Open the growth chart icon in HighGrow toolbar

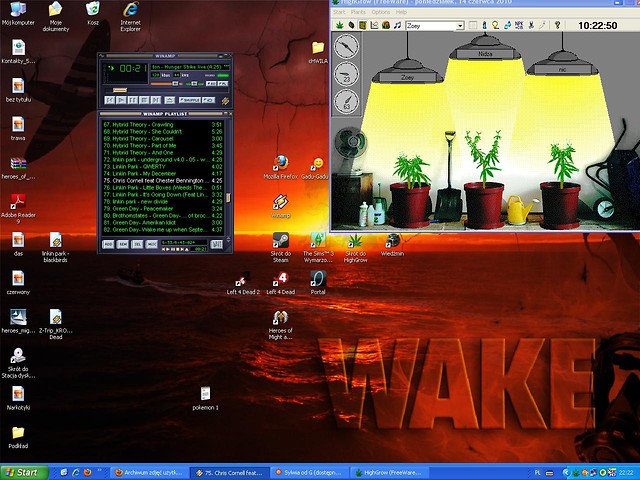pyautogui.click(x=374, y=25)
